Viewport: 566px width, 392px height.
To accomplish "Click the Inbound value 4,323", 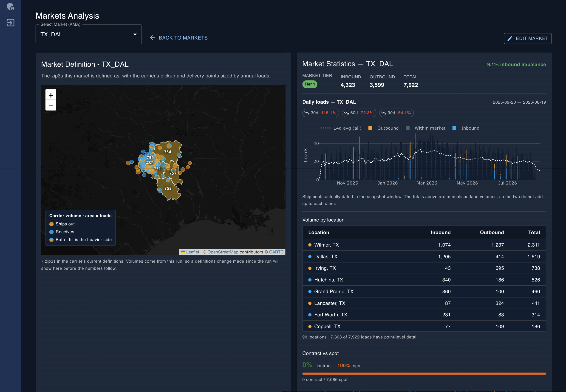I will click(348, 85).
